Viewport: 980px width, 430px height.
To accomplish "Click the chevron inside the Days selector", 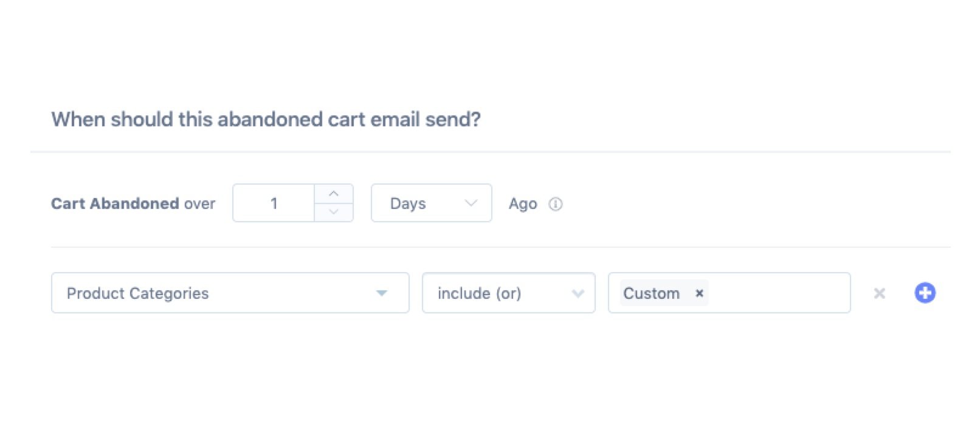I will point(471,203).
